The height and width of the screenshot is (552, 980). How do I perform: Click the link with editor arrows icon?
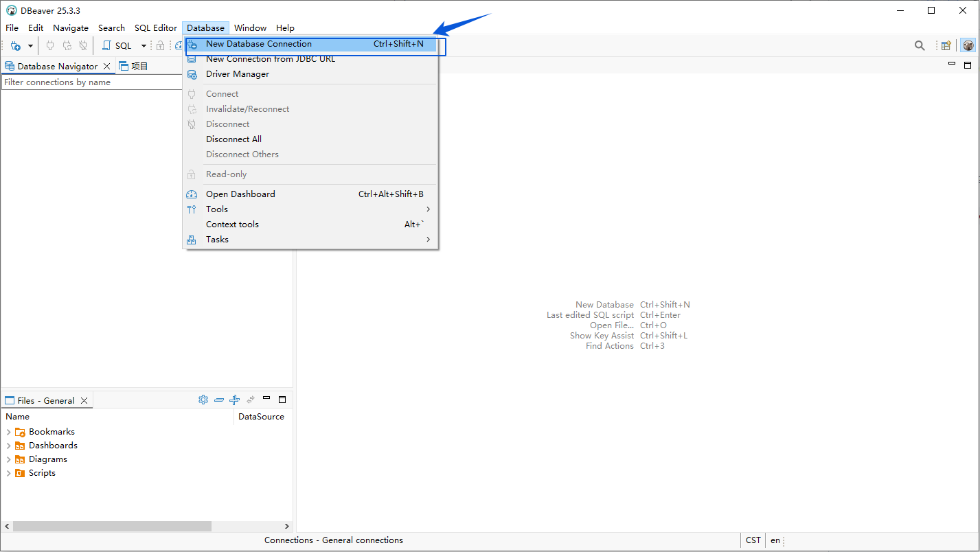(251, 400)
